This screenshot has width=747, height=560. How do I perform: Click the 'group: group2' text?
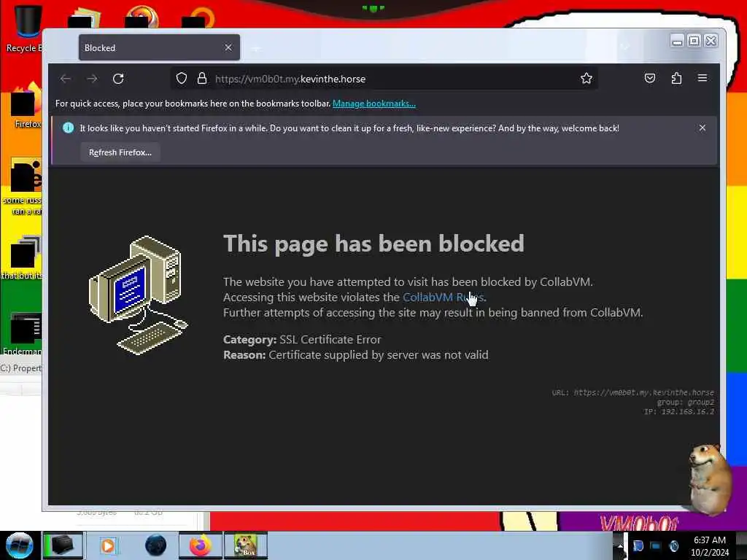pos(685,402)
